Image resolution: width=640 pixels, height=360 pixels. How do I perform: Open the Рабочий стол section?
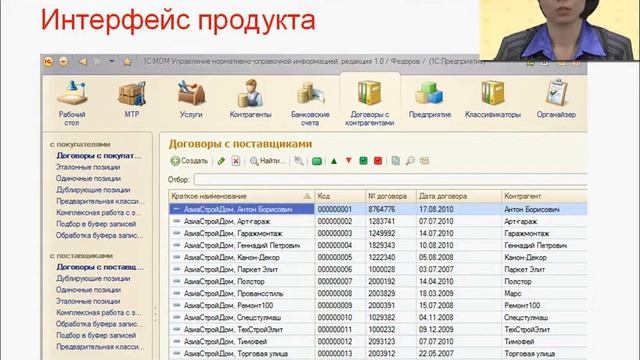coord(72,103)
